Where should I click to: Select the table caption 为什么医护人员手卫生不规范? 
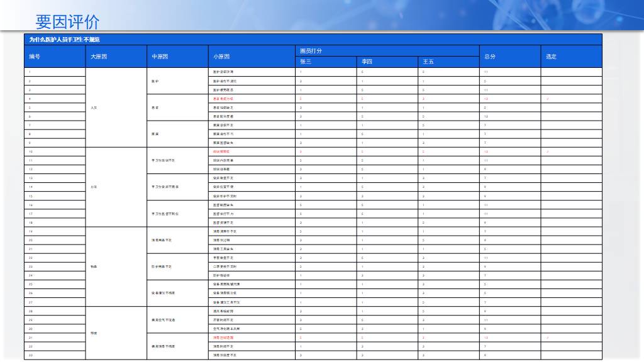click(65, 40)
